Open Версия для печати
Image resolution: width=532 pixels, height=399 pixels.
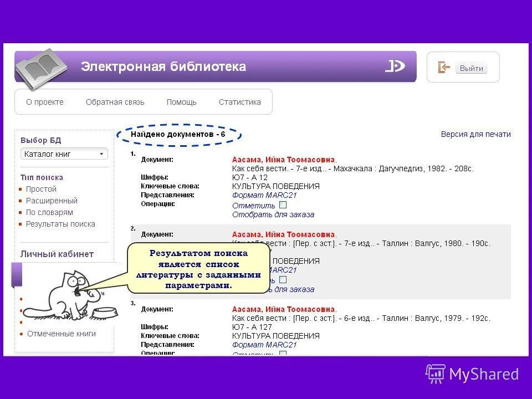click(x=476, y=134)
